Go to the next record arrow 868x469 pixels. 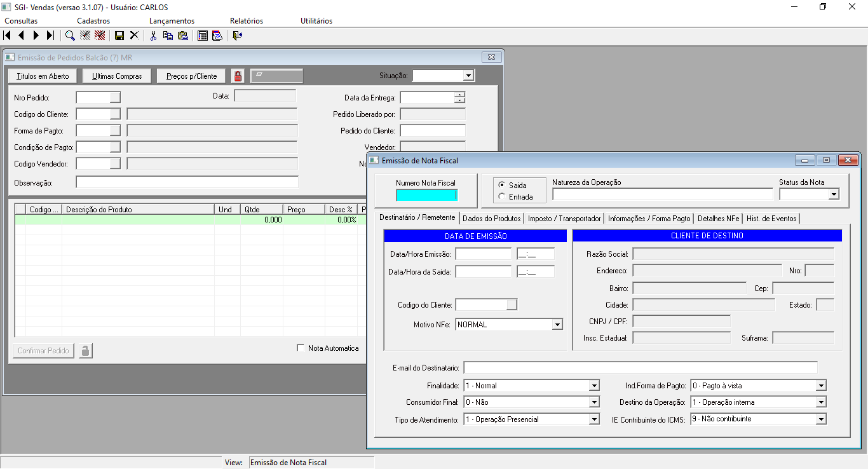(36, 36)
